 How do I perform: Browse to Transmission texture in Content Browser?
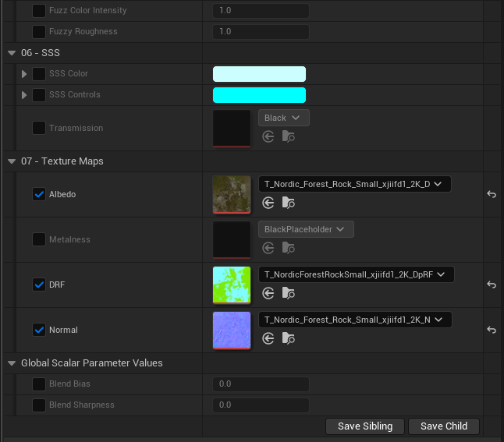click(x=289, y=136)
